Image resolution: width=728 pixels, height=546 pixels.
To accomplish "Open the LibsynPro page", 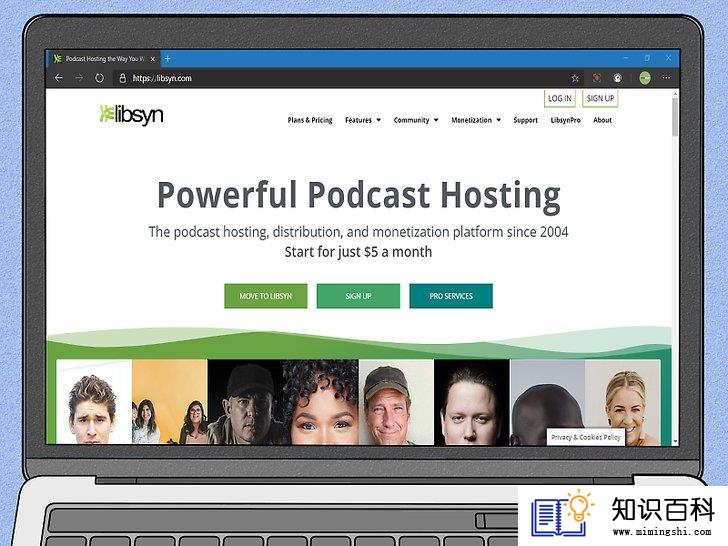I will (x=566, y=120).
